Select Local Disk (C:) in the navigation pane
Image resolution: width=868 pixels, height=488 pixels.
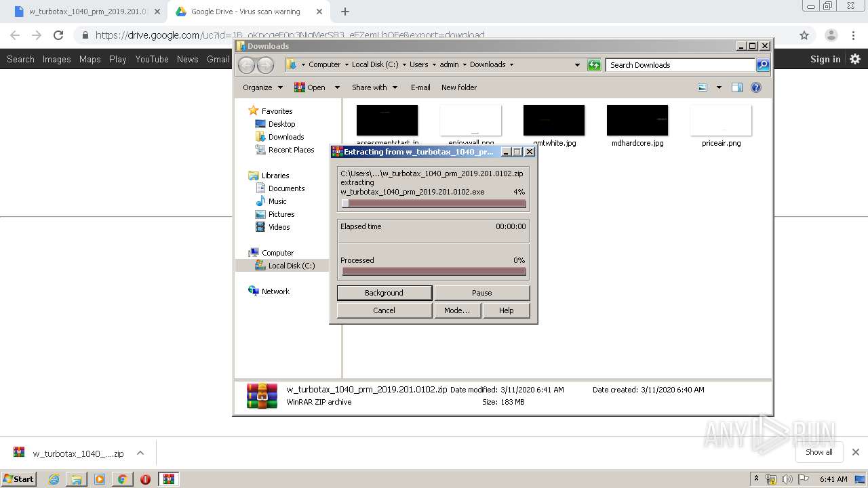click(291, 266)
